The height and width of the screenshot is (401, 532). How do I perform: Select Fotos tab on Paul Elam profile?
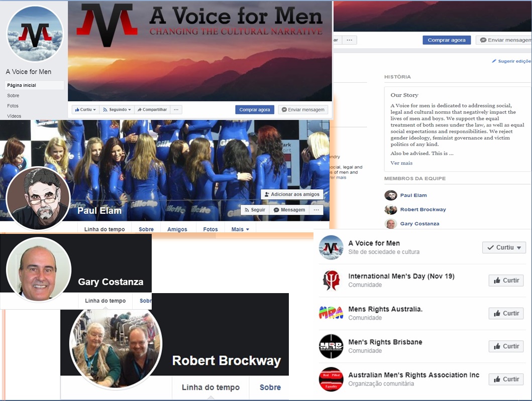(210, 229)
